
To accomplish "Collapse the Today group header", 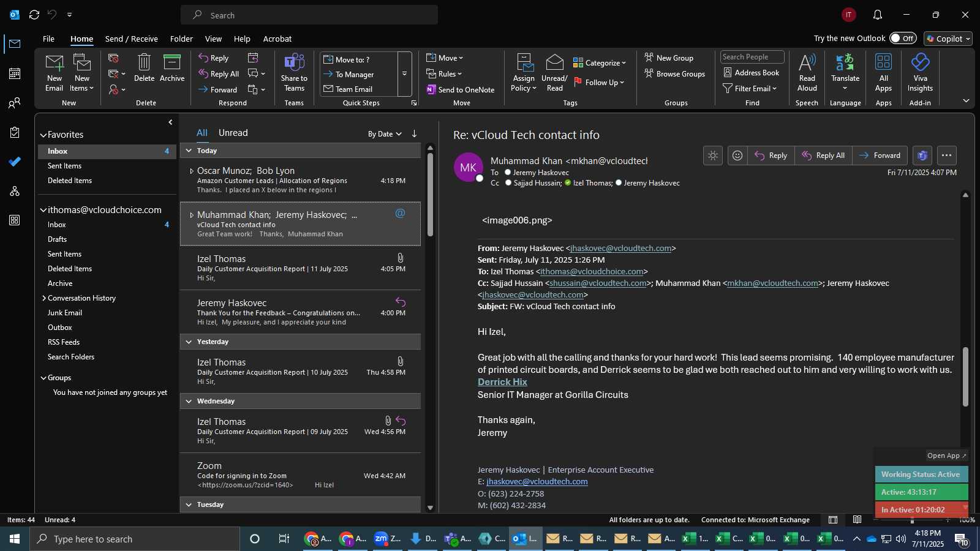I will pyautogui.click(x=189, y=151).
